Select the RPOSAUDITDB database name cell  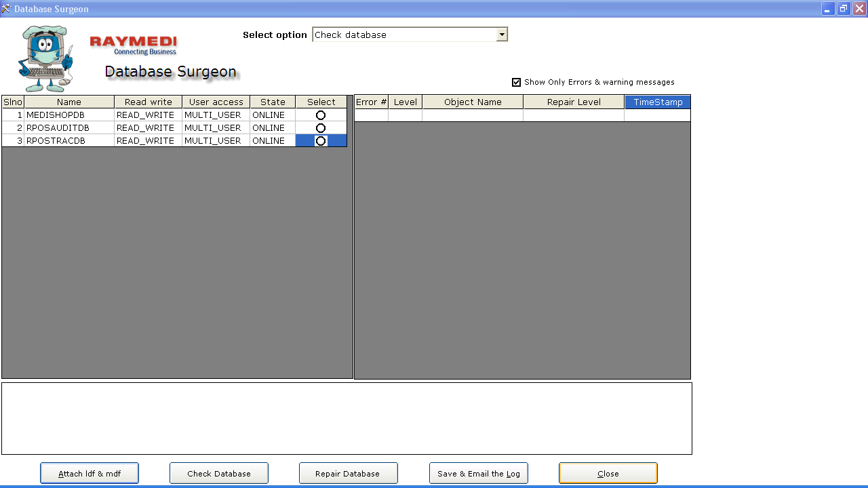tap(69, 128)
